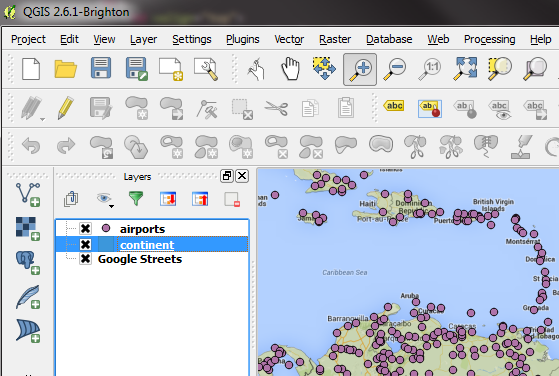Toggle visibility of Google Streets layer
This screenshot has width=559, height=376.
point(85,259)
